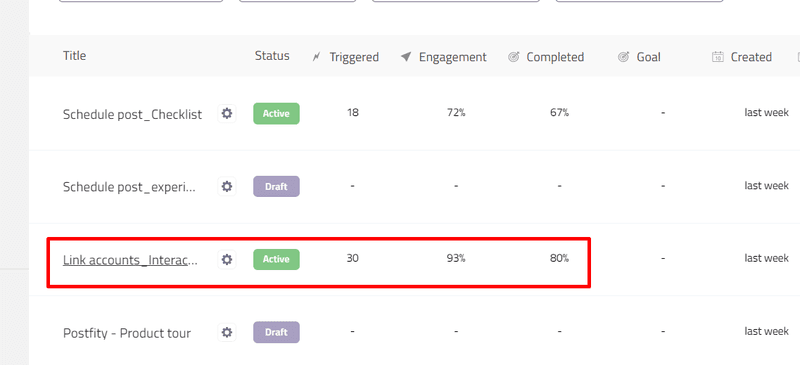Open settings gear for Schedule post_experi… row

click(227, 186)
